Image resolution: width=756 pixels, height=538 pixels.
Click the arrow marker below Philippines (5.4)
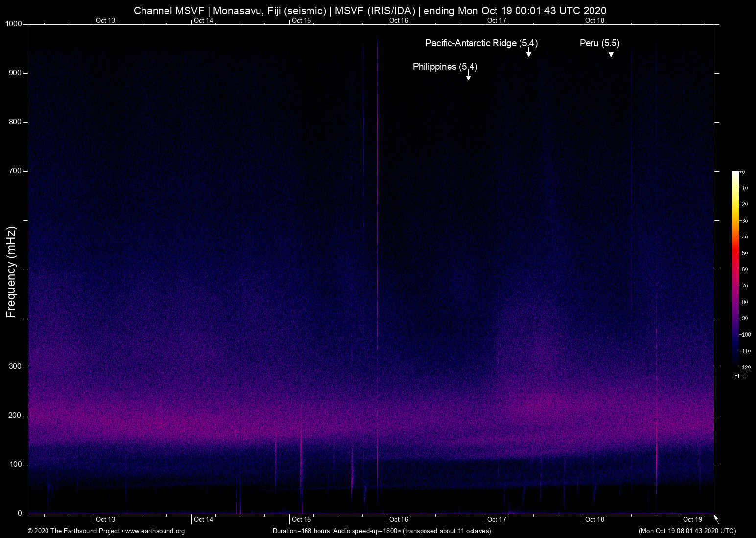point(468,77)
